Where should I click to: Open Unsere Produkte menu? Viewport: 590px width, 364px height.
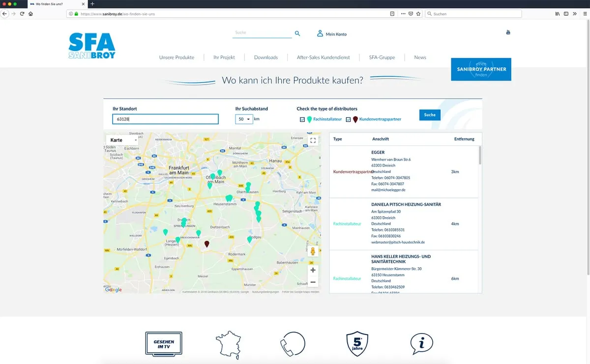coord(177,57)
